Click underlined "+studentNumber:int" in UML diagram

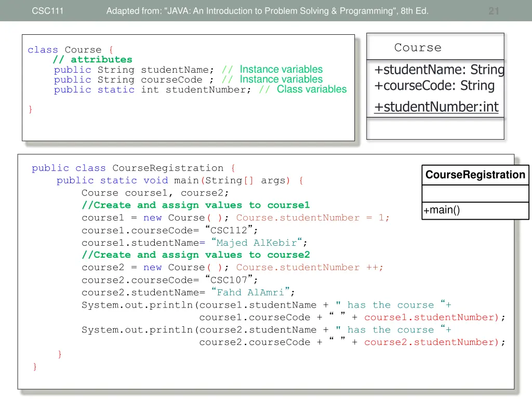pos(436,107)
